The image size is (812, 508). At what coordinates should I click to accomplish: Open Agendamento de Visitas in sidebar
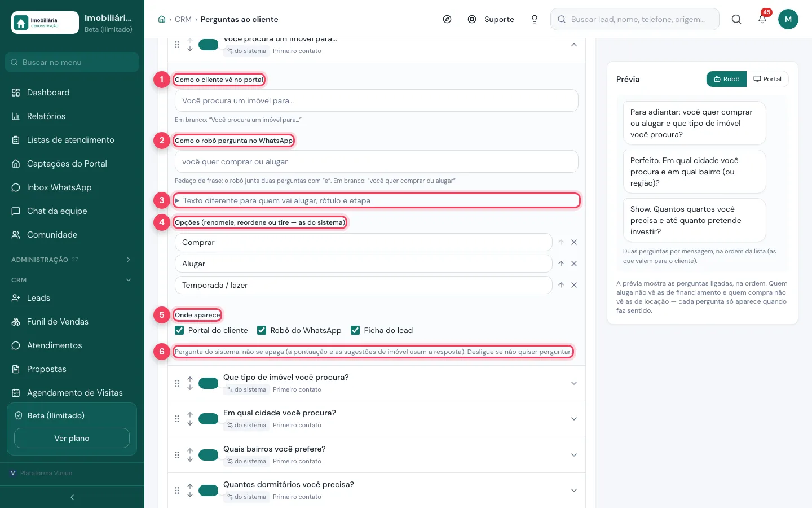tap(74, 393)
